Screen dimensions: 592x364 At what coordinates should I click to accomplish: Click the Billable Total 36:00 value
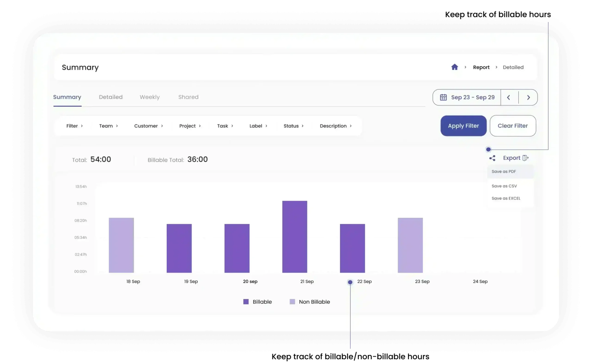point(197,159)
